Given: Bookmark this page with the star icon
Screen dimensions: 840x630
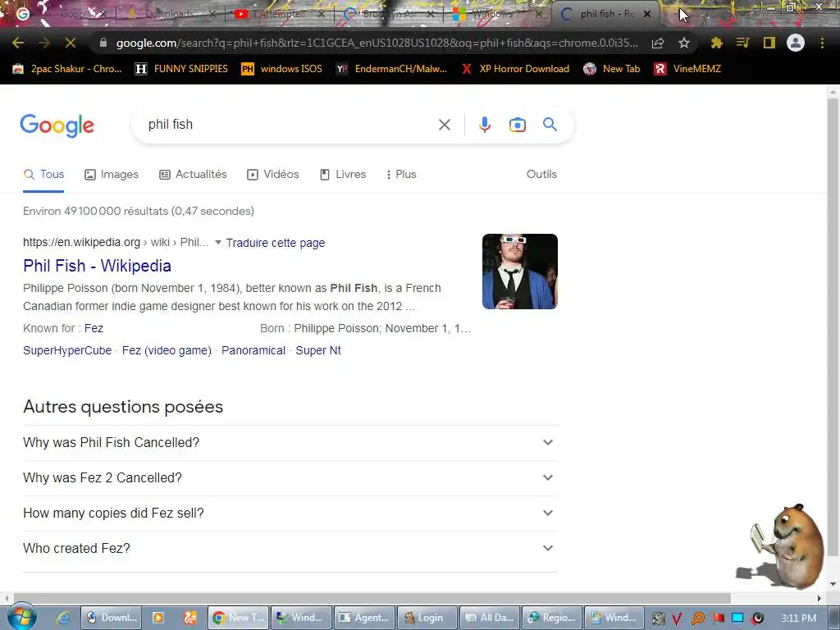Looking at the screenshot, I should point(684,43).
